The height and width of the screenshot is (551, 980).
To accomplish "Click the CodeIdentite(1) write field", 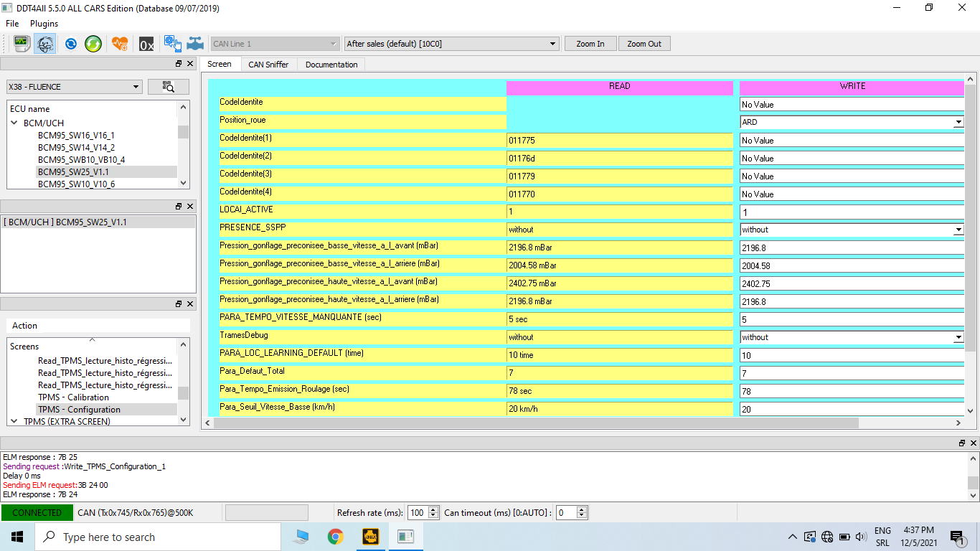I will (x=852, y=141).
